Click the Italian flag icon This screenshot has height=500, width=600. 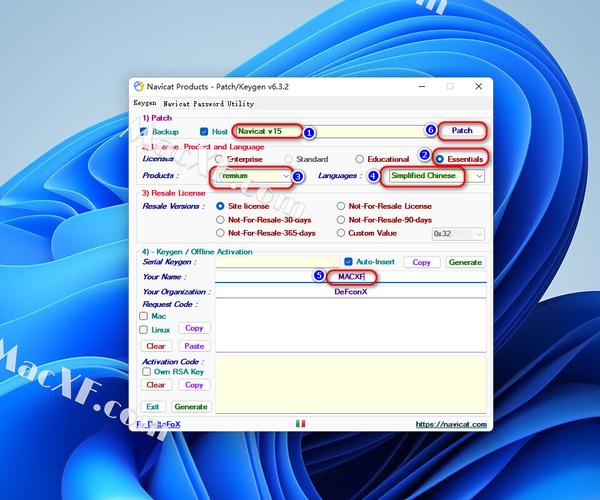click(300, 423)
